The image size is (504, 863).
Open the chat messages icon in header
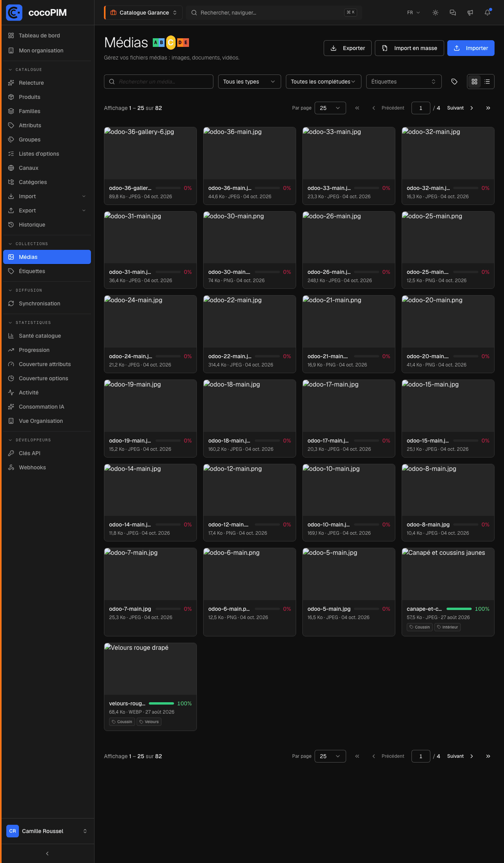453,13
